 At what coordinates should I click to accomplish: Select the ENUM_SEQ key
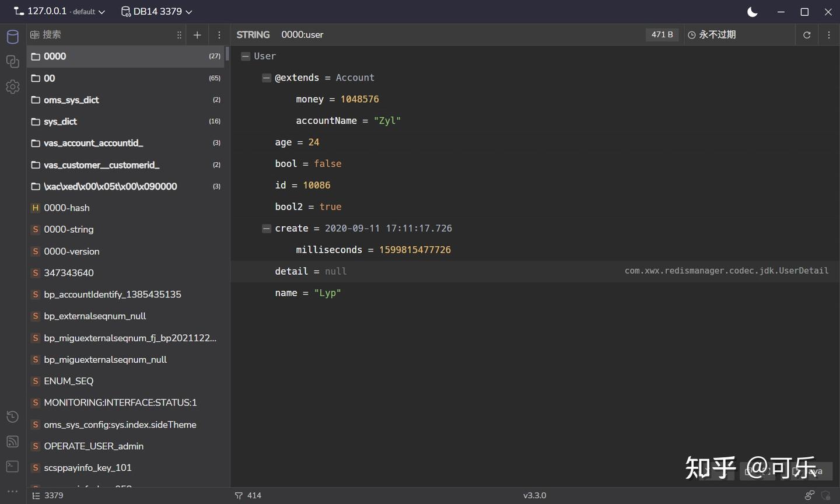(126, 381)
